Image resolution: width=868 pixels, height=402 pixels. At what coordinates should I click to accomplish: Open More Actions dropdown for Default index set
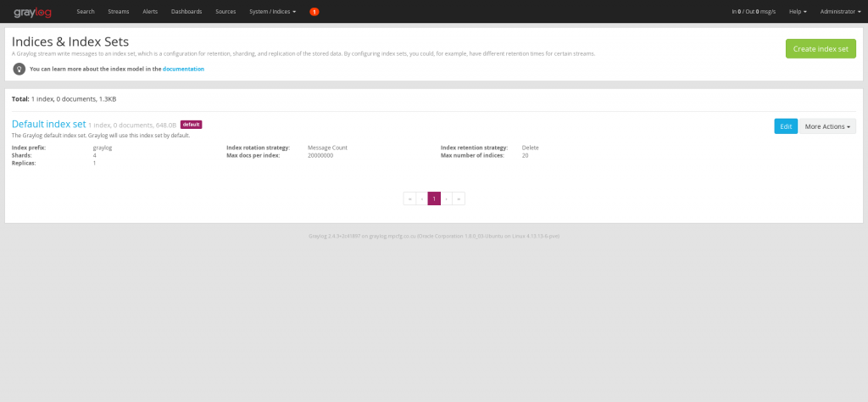pos(827,126)
